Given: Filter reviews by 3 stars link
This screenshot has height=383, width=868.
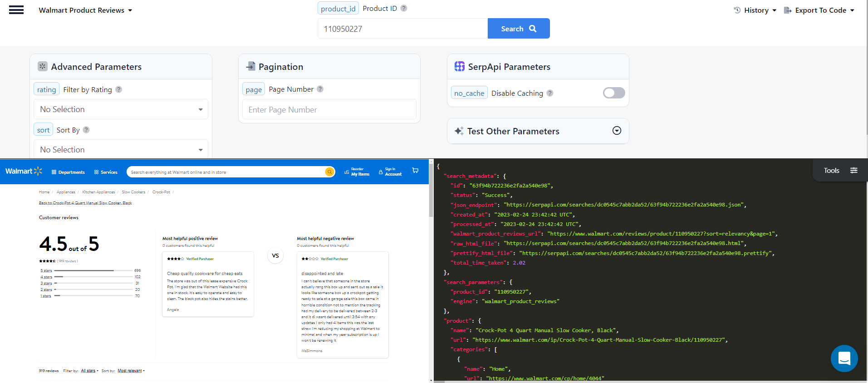Looking at the screenshot, I should (x=46, y=283).
